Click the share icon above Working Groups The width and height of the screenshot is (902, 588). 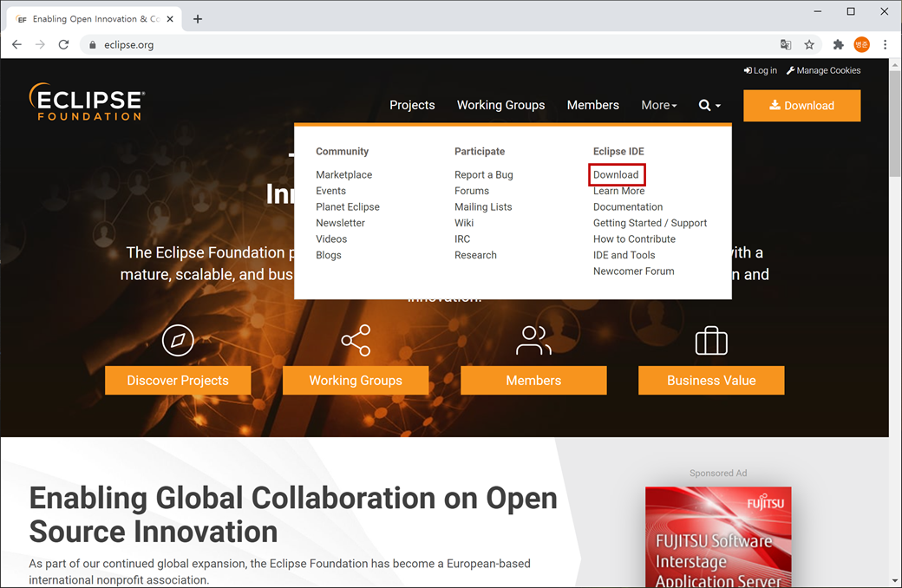pos(356,340)
